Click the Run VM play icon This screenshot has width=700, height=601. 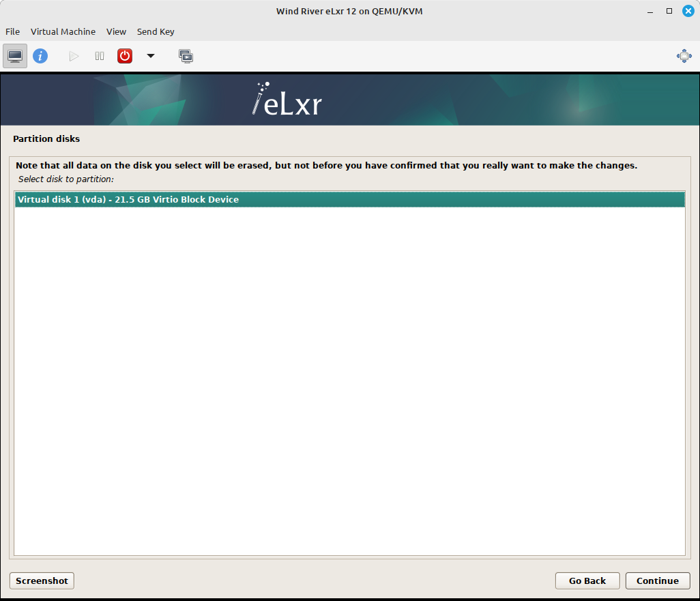[74, 56]
